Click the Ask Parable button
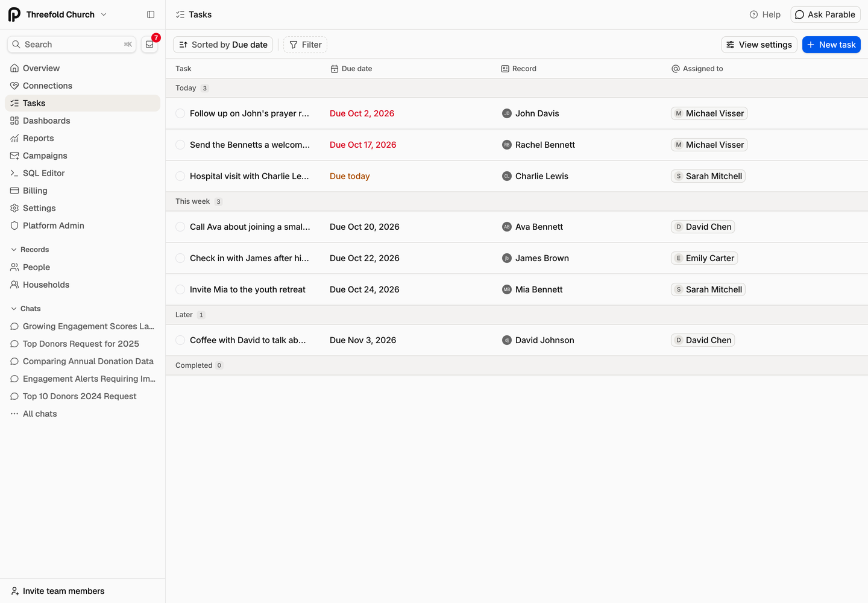 coord(825,14)
